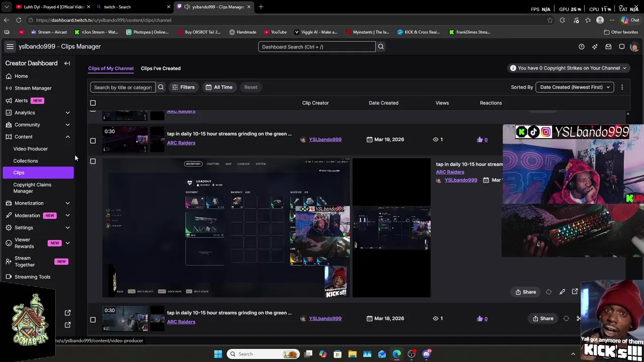Open Windows Start menu
Viewport: 644px width, 362px height.
[x=218, y=354]
